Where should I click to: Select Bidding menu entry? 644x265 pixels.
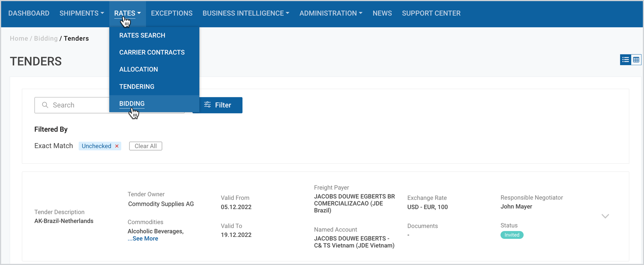pyautogui.click(x=154, y=104)
